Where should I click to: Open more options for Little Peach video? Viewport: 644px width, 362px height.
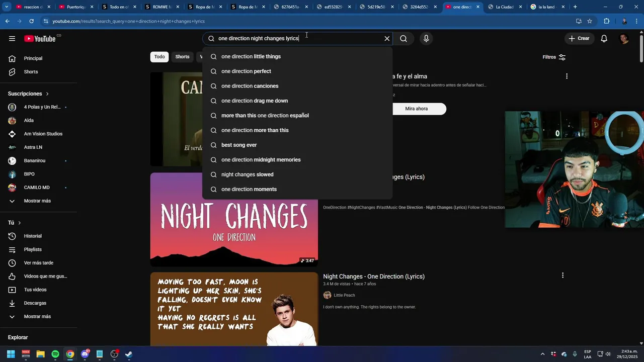tap(562, 276)
